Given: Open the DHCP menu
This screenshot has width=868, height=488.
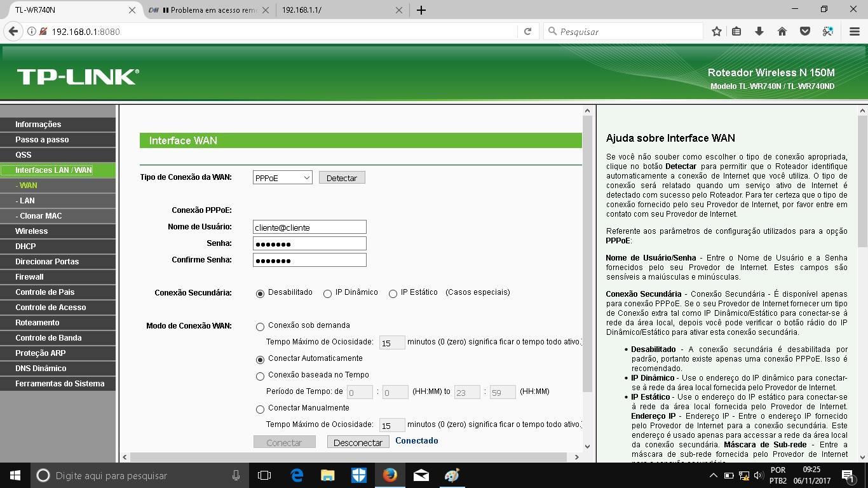Looking at the screenshot, I should coord(58,246).
